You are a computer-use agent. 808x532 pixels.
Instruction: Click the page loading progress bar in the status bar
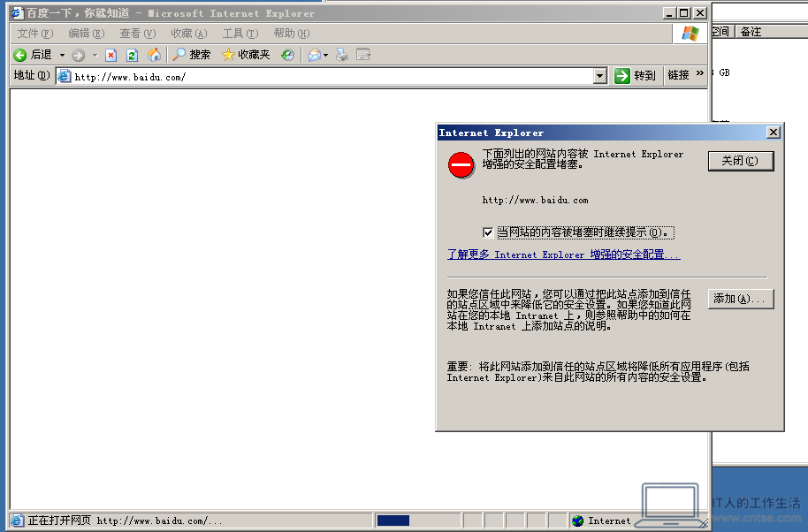click(418, 521)
